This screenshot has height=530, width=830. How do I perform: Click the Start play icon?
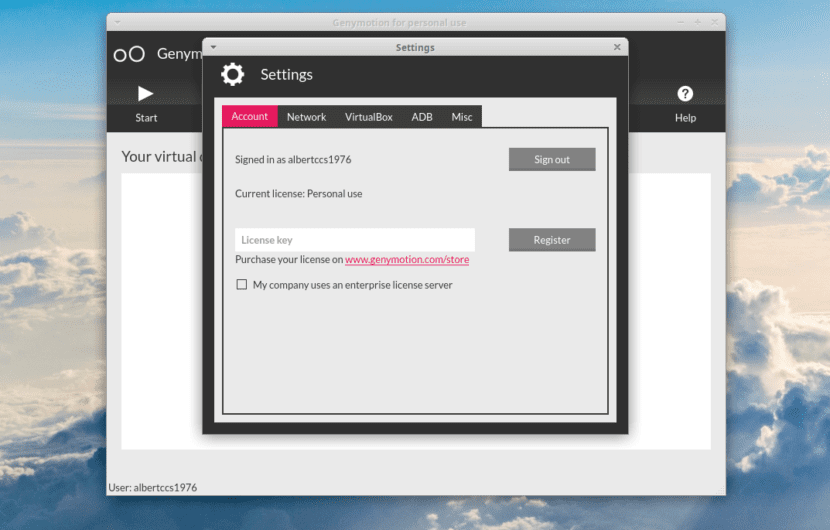pyautogui.click(x=146, y=94)
